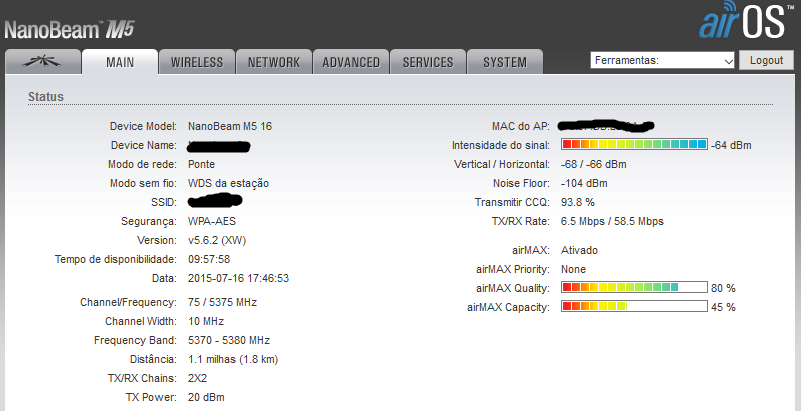801x411 pixels.
Task: Click the Logout button
Action: (766, 60)
